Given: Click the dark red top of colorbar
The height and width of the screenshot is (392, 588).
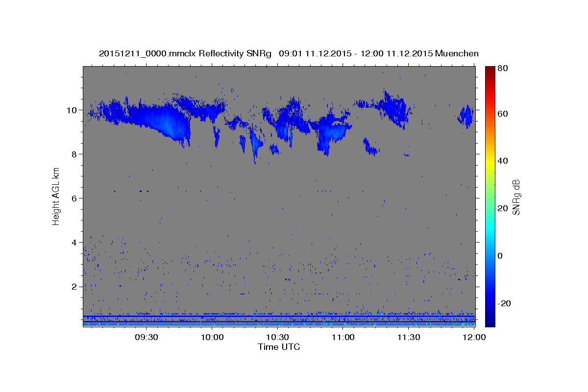Looking at the screenshot, I should (490, 71).
